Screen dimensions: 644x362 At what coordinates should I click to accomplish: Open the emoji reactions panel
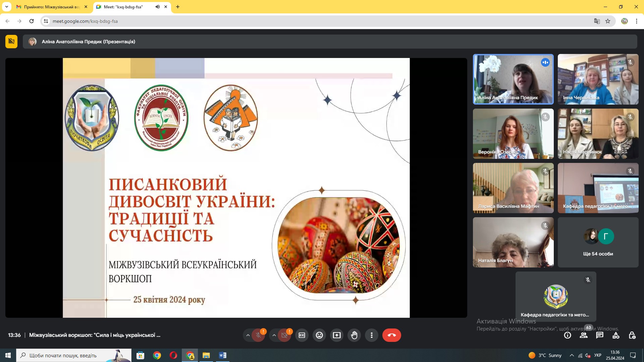[319, 335]
